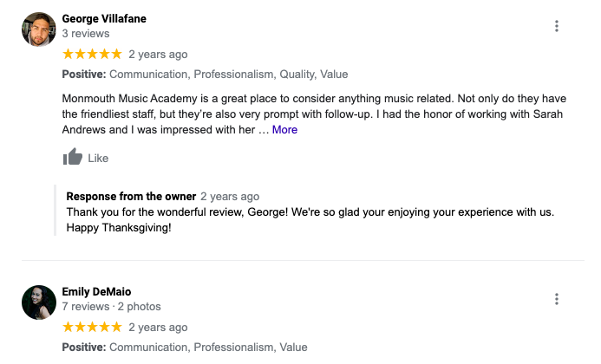Open George Villafane's review options menu
Image resolution: width=601 pixels, height=364 pixels.
[557, 26]
